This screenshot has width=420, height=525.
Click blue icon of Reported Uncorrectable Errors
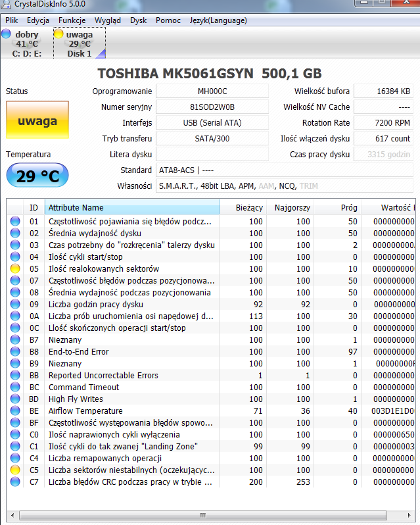point(15,375)
